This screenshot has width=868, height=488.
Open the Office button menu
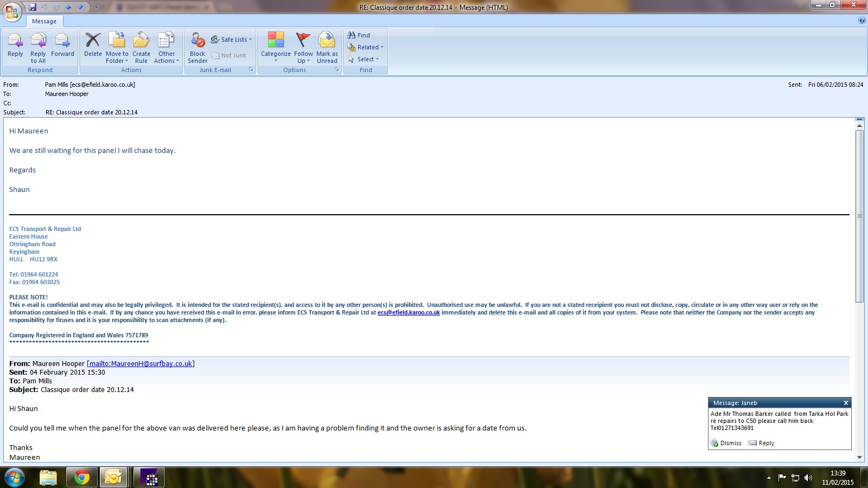[x=12, y=11]
